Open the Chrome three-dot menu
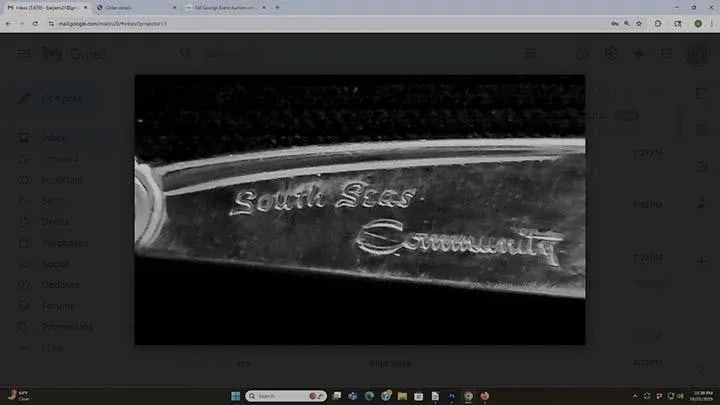Image resolution: width=720 pixels, height=405 pixels. click(712, 23)
